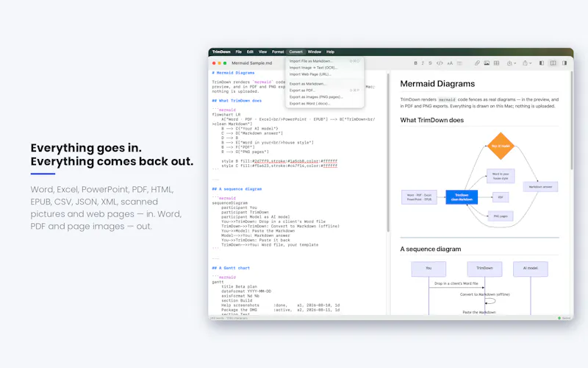Image resolution: width=588 pixels, height=368 pixels.
Task: Apply strikethrough with the S icon
Action: (430, 63)
